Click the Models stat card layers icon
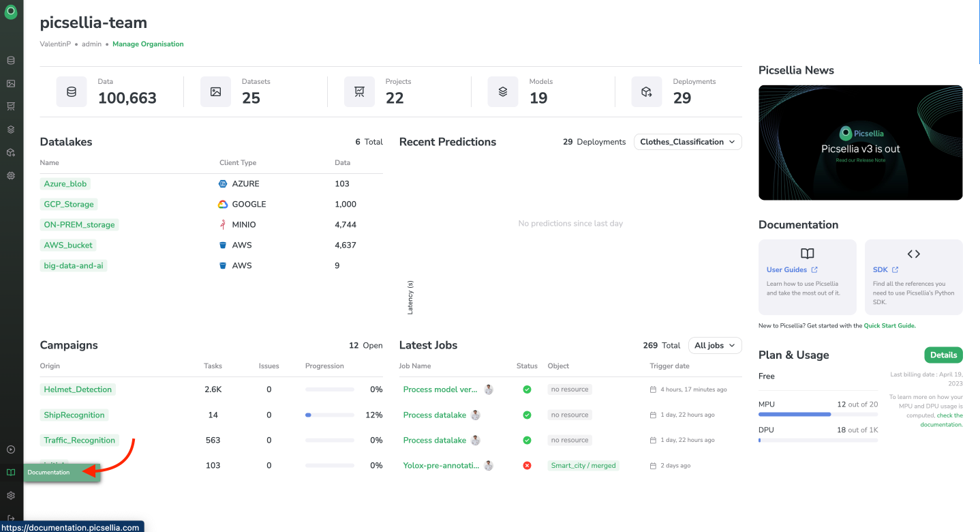 [503, 91]
